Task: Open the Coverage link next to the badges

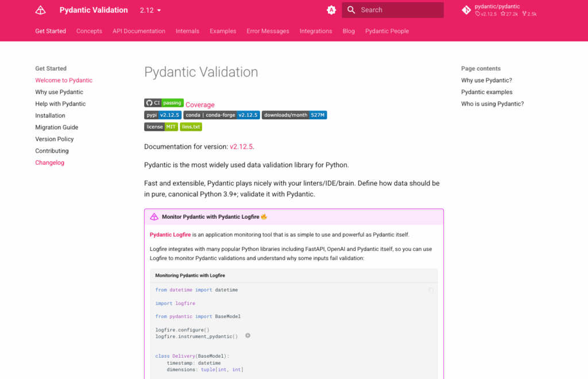Action: (200, 105)
